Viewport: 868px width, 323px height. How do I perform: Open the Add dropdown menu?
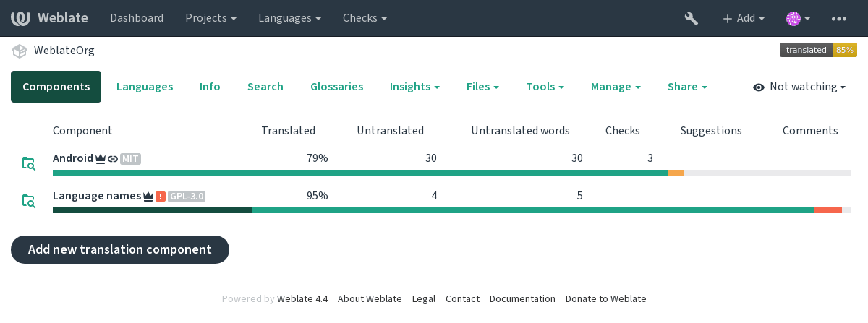tap(743, 18)
